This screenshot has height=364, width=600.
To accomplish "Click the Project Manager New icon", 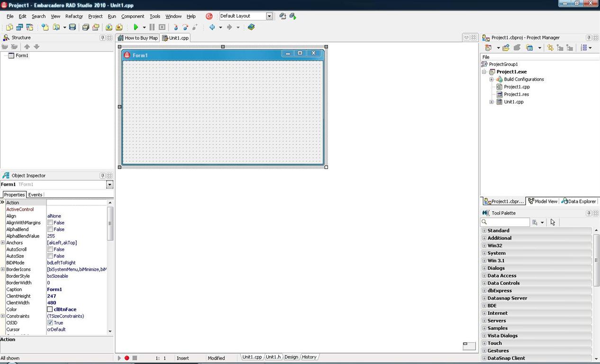I will coord(488,48).
